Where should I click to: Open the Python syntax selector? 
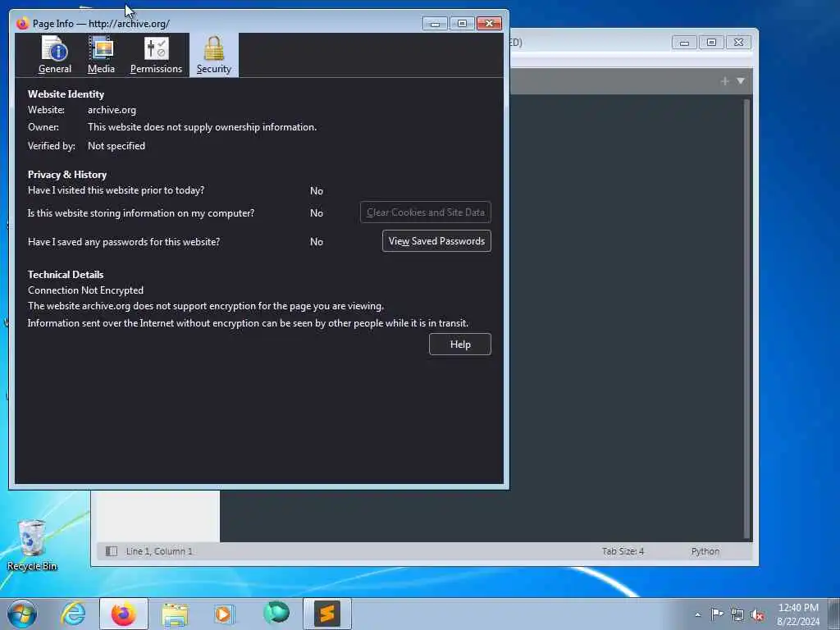pyautogui.click(x=705, y=551)
